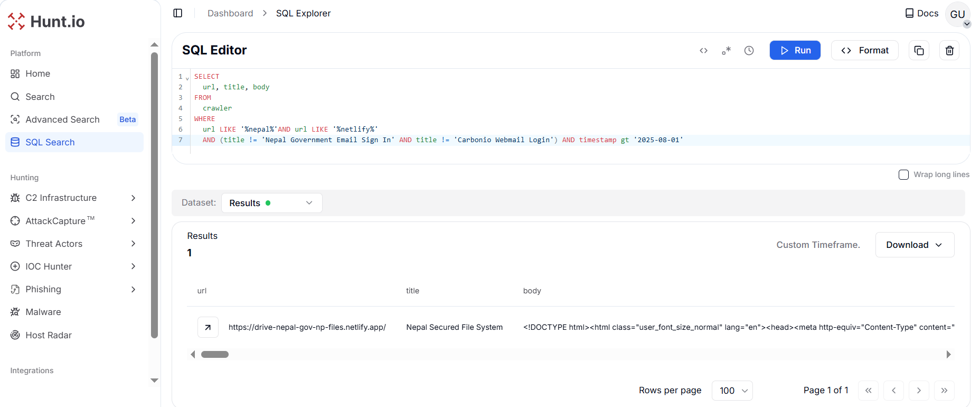
Task: Go to Host Radar page
Action: pos(49,335)
